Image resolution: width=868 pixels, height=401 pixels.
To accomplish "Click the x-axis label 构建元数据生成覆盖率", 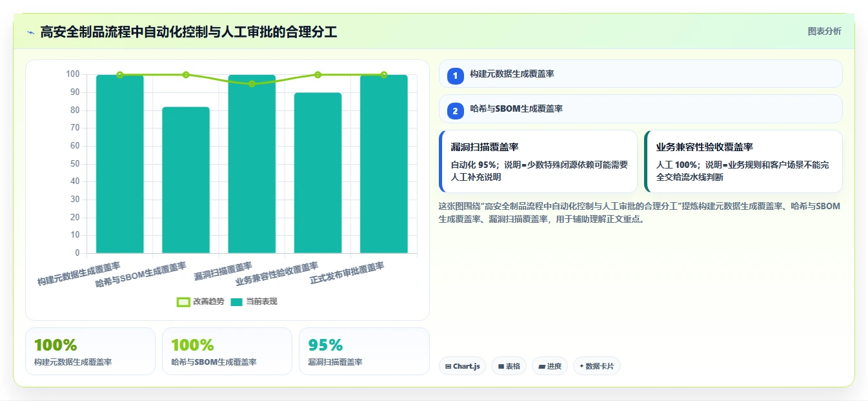I will [x=79, y=274].
